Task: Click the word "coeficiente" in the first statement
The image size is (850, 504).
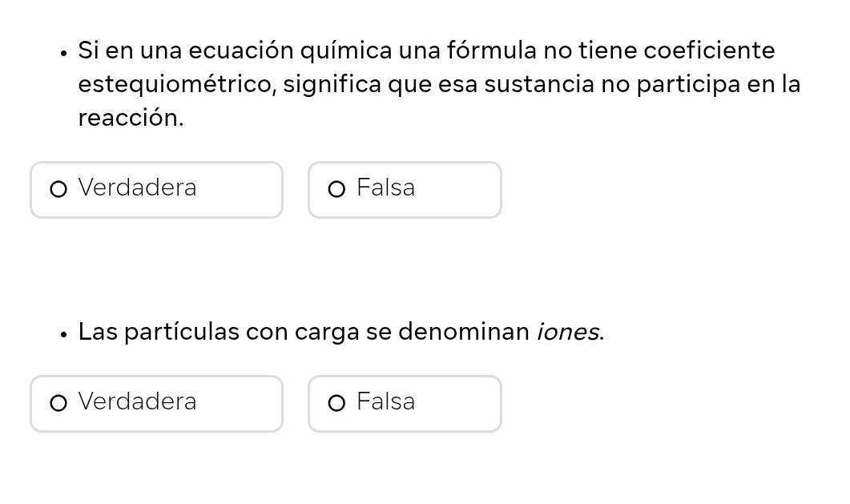Action: [x=709, y=50]
